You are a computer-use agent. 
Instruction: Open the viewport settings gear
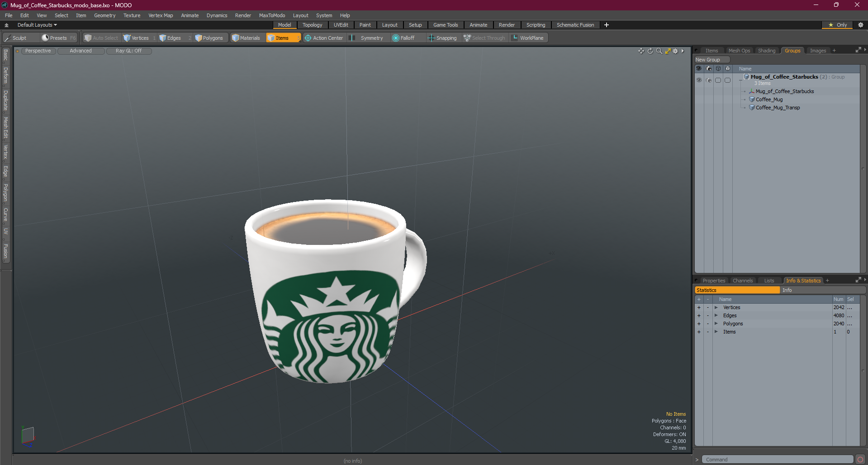pos(675,51)
